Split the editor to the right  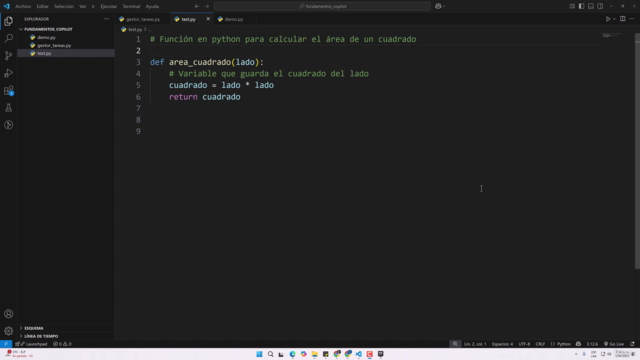[622, 19]
